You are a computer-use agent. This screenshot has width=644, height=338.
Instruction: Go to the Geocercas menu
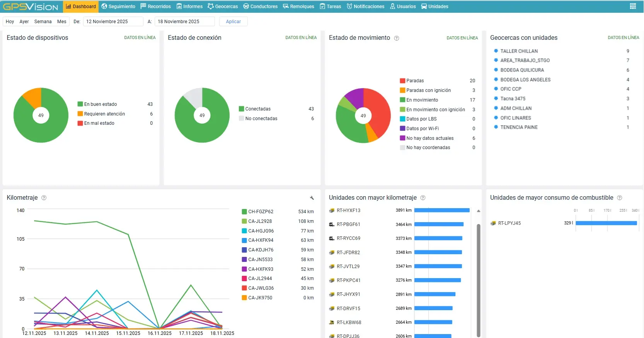[223, 7]
